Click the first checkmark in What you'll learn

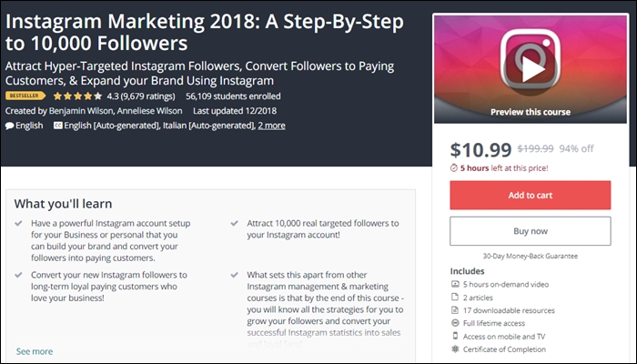pyautogui.click(x=20, y=223)
